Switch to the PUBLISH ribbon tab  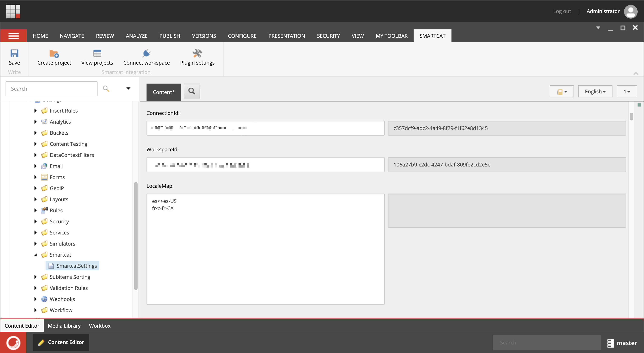pos(170,36)
